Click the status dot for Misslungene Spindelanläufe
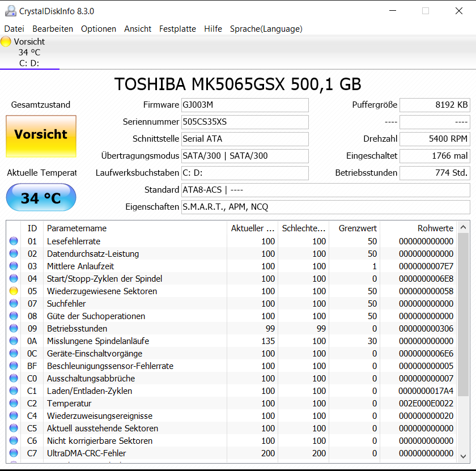 pos(14,341)
